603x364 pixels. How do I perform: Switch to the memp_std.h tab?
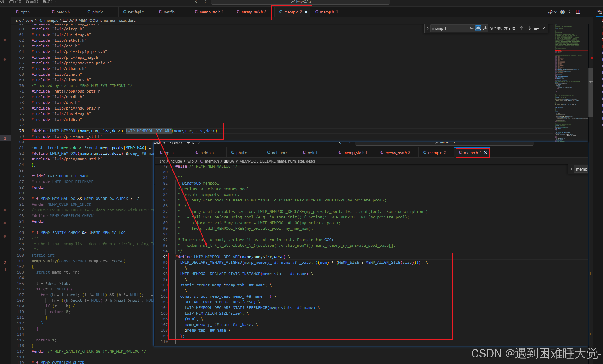(x=210, y=12)
